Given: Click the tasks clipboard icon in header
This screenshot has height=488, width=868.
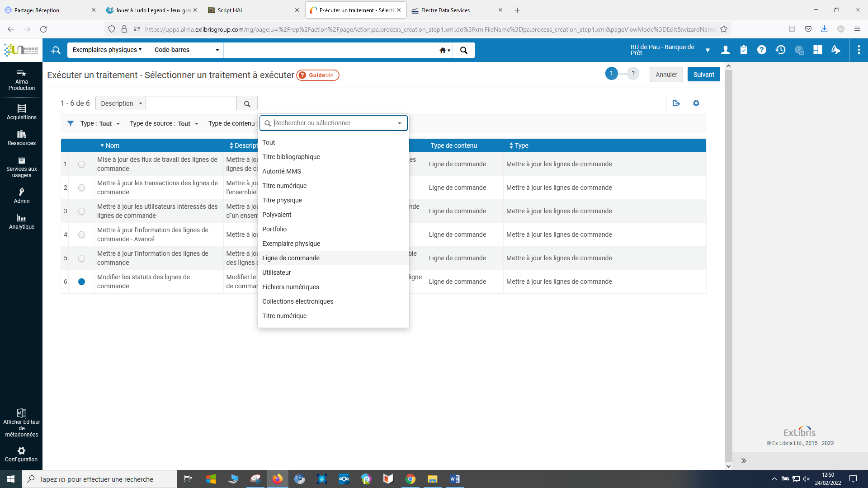Looking at the screenshot, I should pos(744,50).
